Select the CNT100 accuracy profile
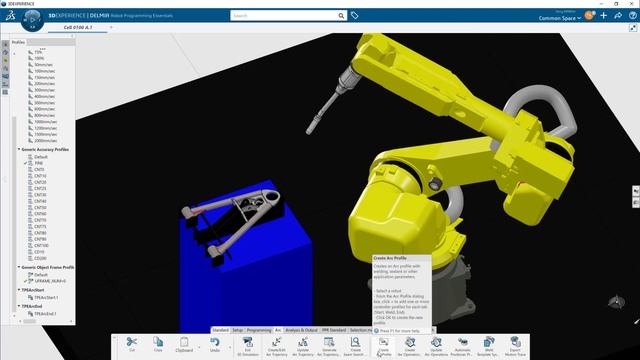Image resolution: width=640 pixels, height=360 pixels. pos(41,246)
